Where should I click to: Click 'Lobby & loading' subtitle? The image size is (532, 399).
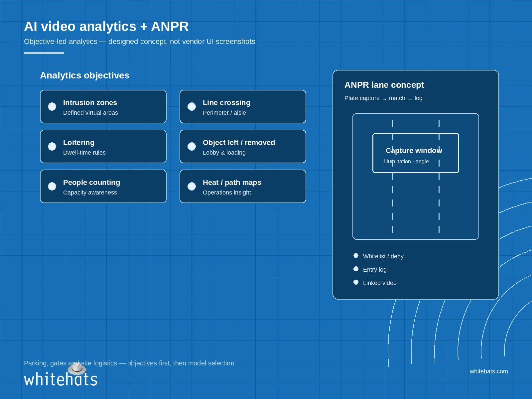[x=224, y=153]
